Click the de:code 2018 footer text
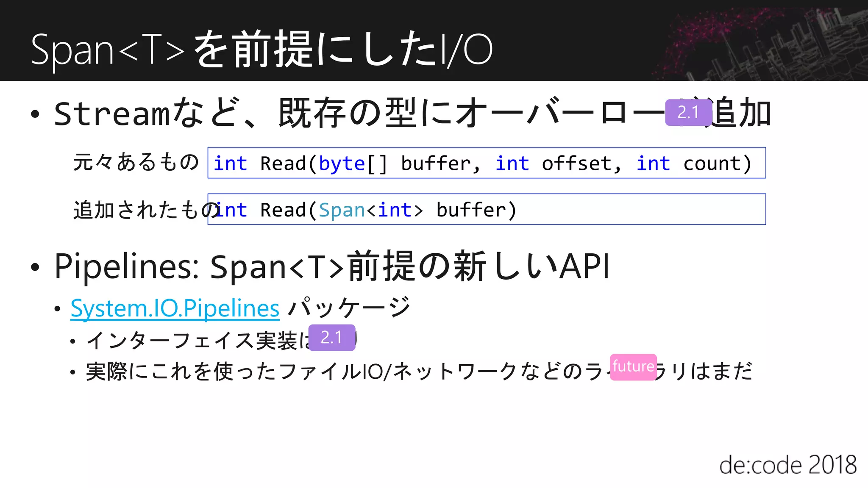 click(788, 465)
